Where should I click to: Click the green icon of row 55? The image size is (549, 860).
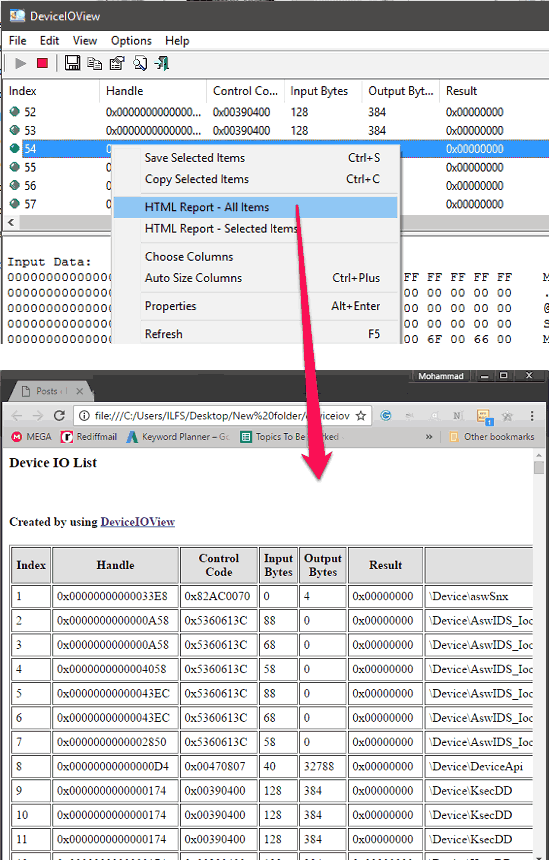(15, 167)
